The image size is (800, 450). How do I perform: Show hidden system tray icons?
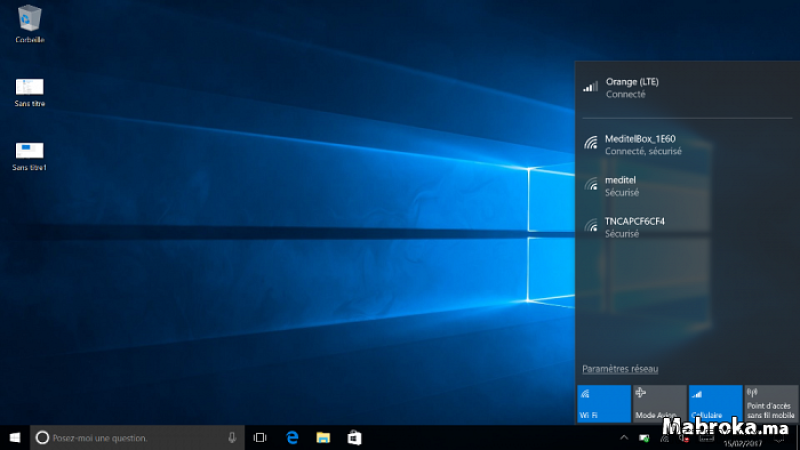(x=623, y=438)
